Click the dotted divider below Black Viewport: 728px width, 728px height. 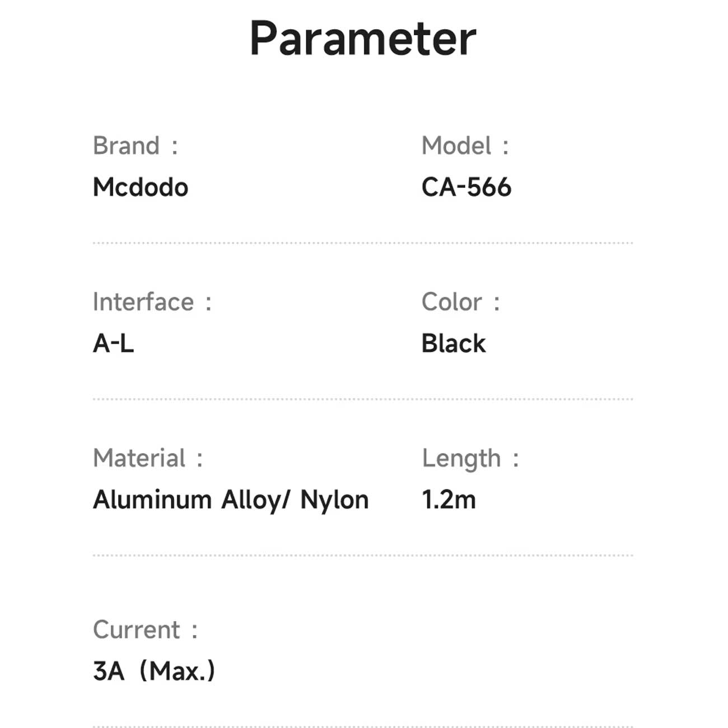pyautogui.click(x=363, y=399)
